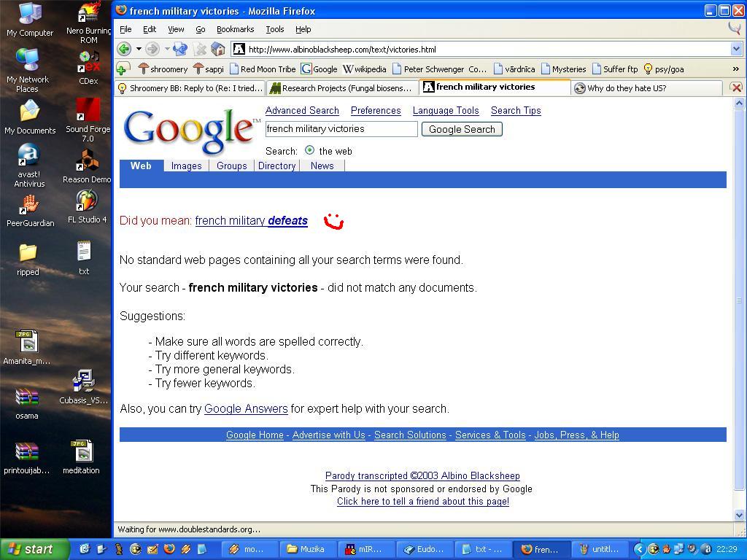Reload the current page
747x560 pixels.
[181, 49]
